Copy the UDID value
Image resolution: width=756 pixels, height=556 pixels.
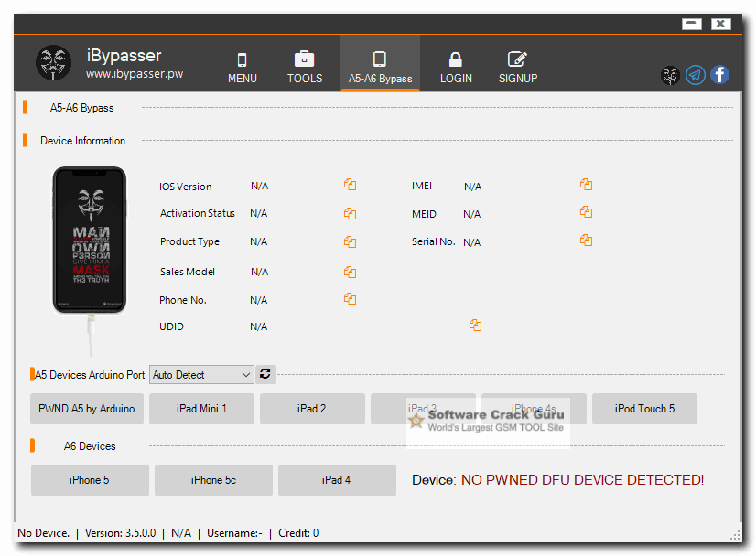coord(475,326)
